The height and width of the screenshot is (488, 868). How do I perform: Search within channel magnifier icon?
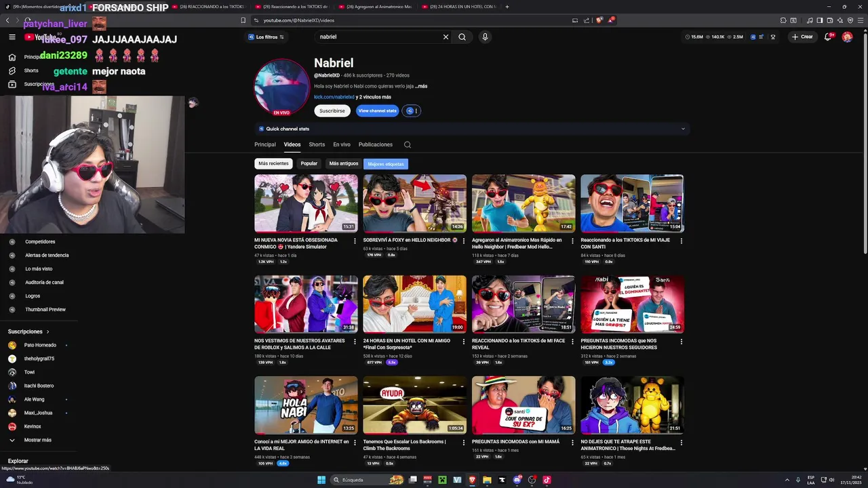(x=408, y=144)
